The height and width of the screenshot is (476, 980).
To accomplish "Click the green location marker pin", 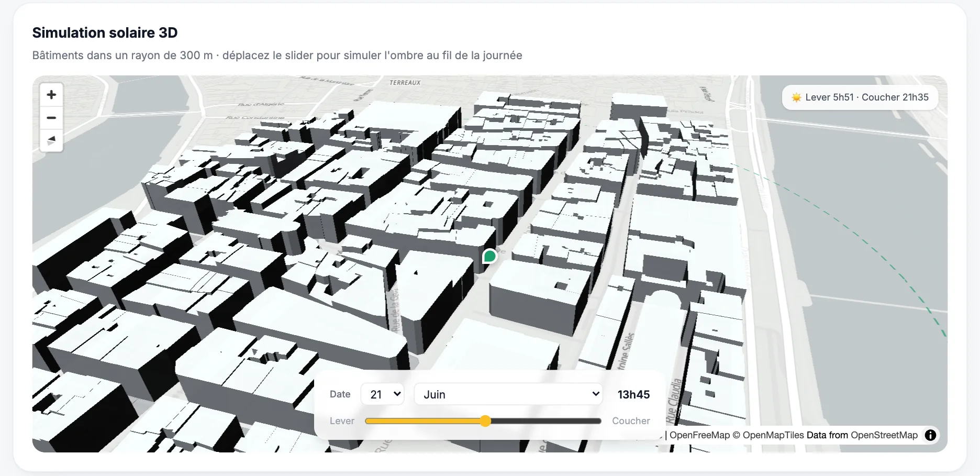I will pyautogui.click(x=489, y=257).
